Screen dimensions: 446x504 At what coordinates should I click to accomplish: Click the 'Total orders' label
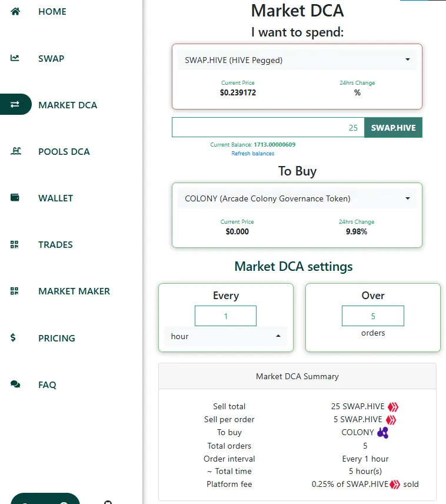click(x=229, y=446)
